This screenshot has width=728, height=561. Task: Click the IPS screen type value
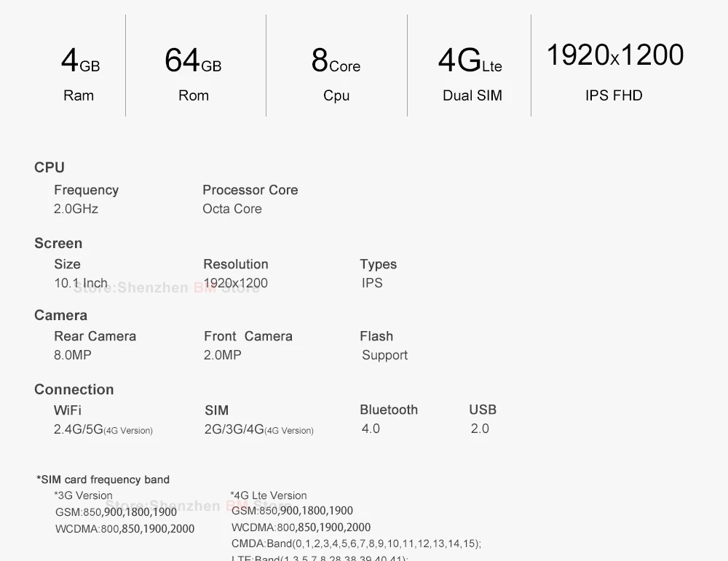point(372,283)
